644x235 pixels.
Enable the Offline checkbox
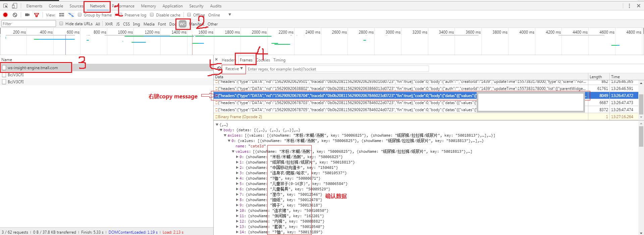[189, 15]
